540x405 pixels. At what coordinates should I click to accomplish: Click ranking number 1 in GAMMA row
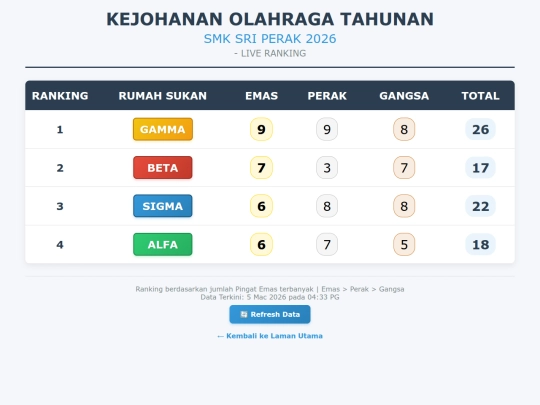[60, 129]
